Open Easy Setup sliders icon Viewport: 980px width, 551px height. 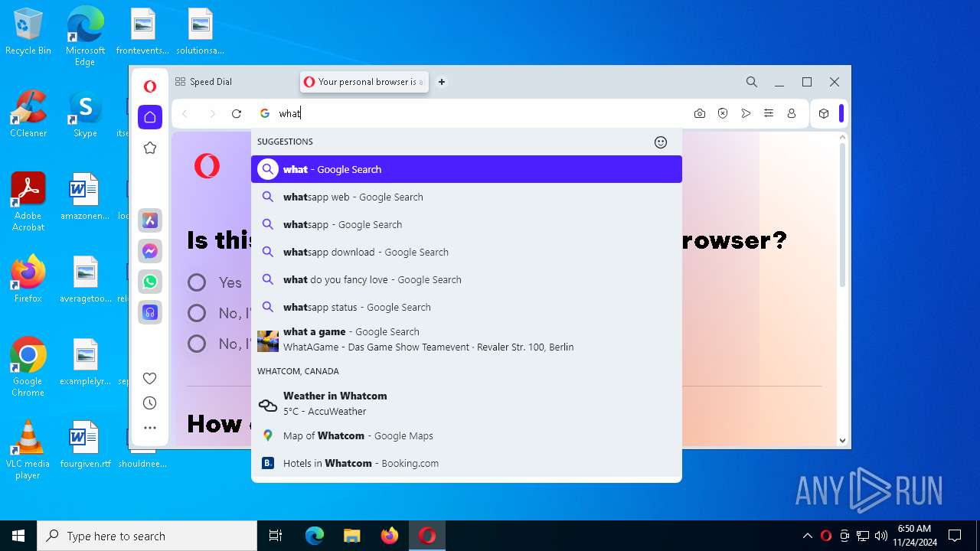(x=769, y=113)
